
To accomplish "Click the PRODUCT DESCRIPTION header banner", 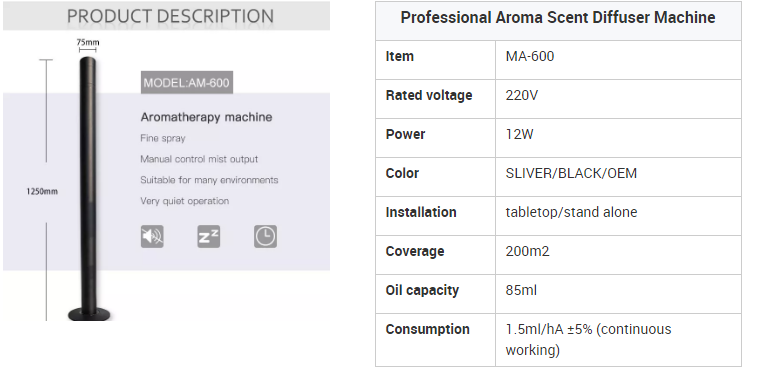I will [x=166, y=16].
